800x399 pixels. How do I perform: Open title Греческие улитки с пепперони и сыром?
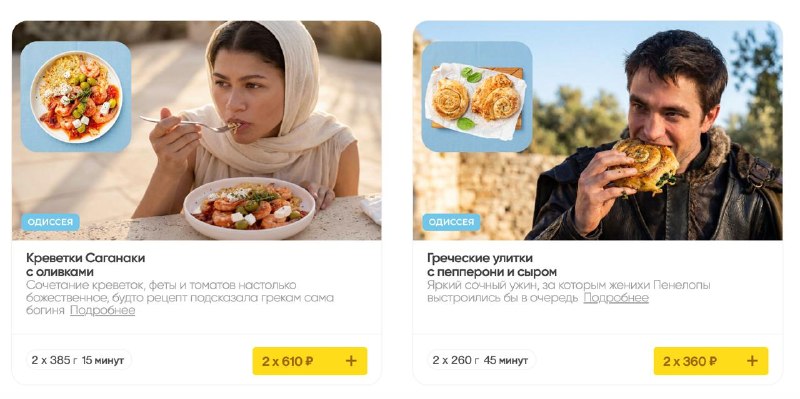tap(492, 265)
